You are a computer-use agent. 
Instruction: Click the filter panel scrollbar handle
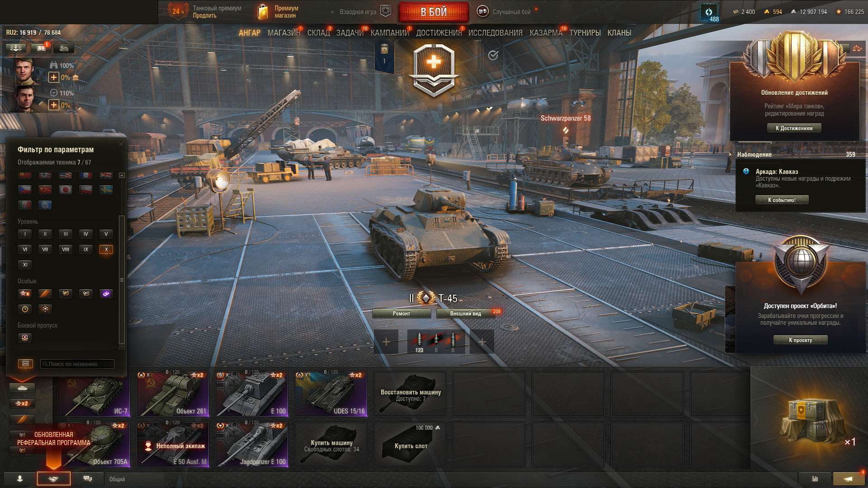[x=121, y=280]
